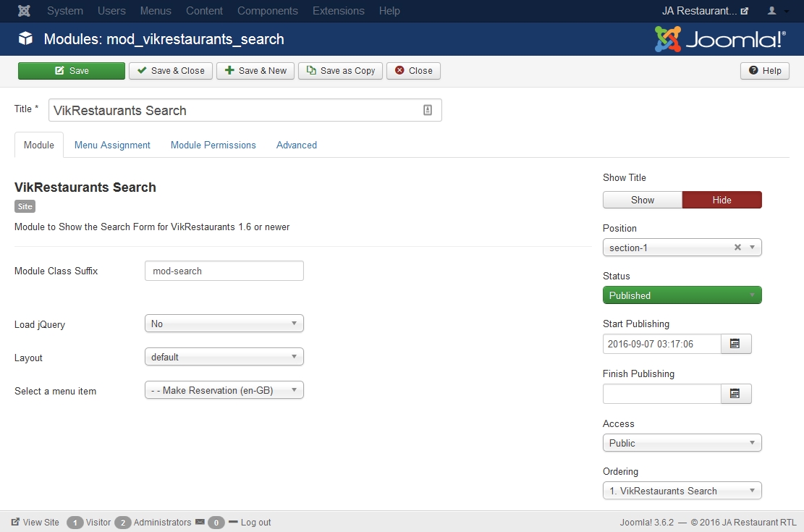
Task: Click the View Site link
Action: pyautogui.click(x=35, y=523)
